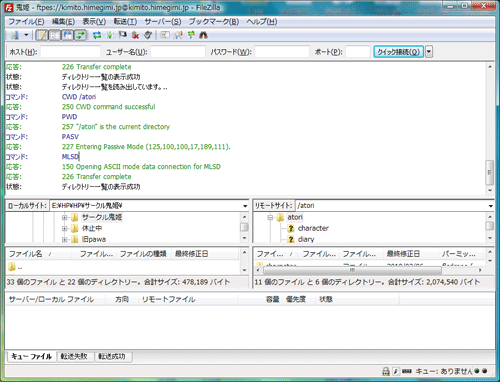
Task: Click the process queue toolbar icon
Action: click(x=110, y=35)
